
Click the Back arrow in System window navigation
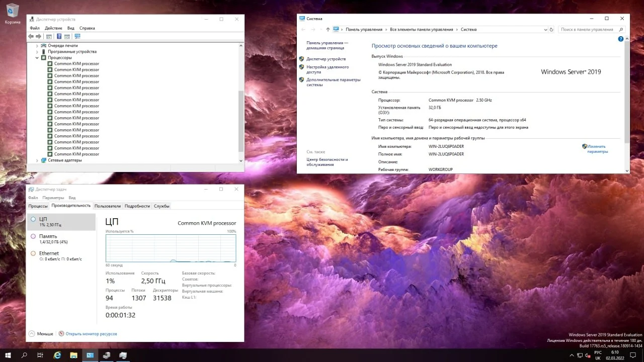click(x=303, y=30)
